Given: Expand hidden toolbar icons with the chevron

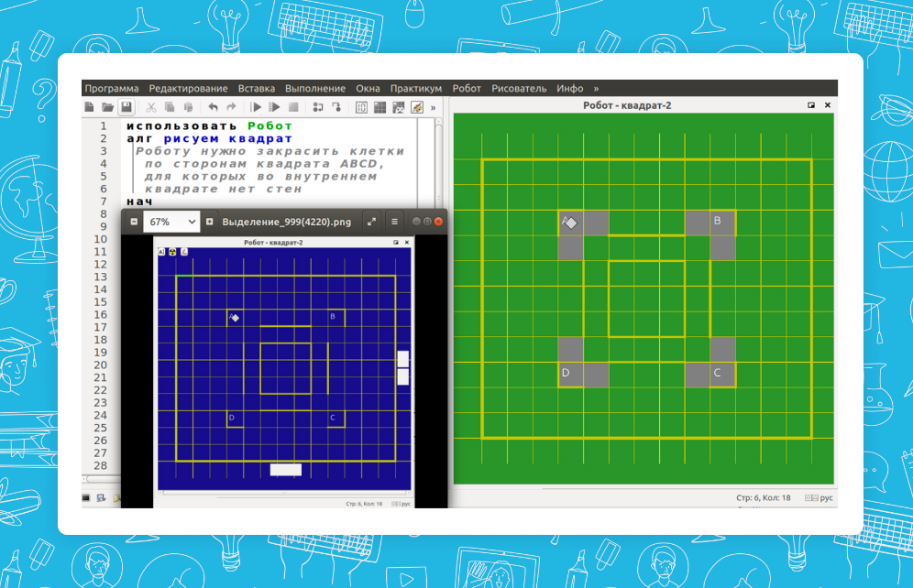Looking at the screenshot, I should coord(433,107).
